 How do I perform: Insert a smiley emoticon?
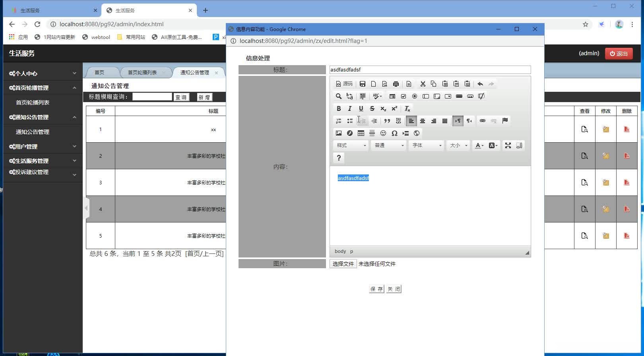point(383,133)
